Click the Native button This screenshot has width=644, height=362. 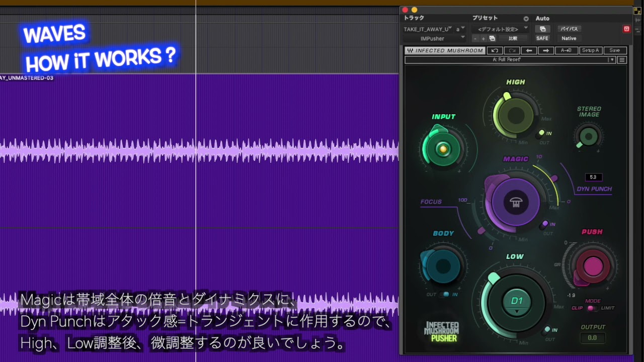tap(569, 39)
